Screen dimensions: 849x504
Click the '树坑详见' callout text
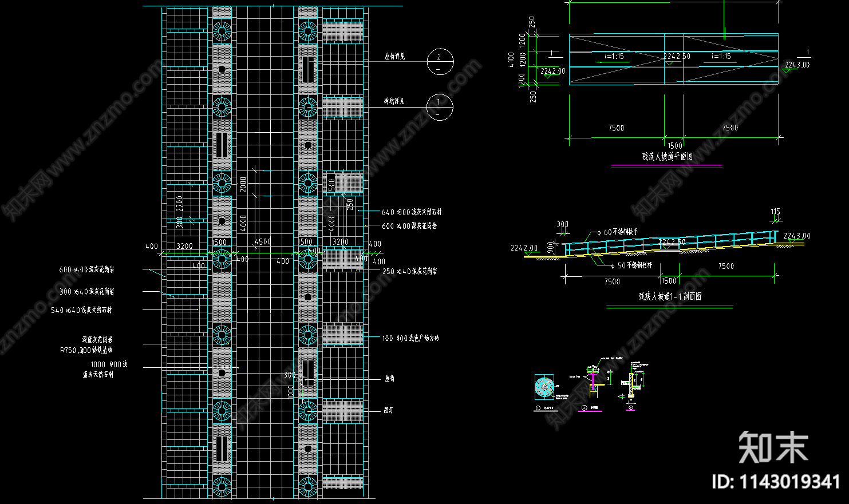(394, 101)
